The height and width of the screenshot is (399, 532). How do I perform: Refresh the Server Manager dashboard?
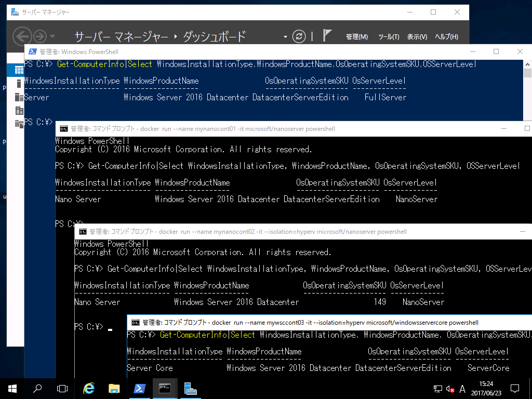[299, 36]
